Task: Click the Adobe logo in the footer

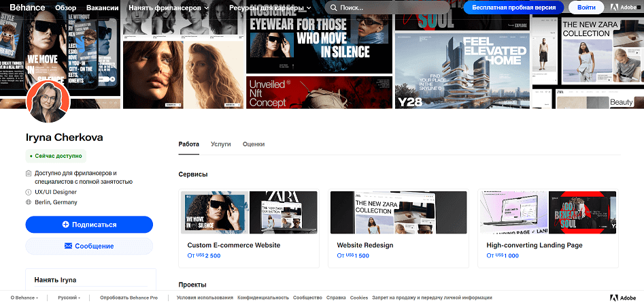Action: tap(624, 298)
